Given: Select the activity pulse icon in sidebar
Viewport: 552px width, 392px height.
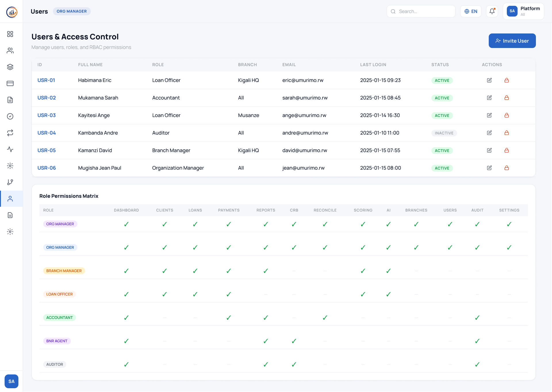Looking at the screenshot, I should click(x=10, y=149).
